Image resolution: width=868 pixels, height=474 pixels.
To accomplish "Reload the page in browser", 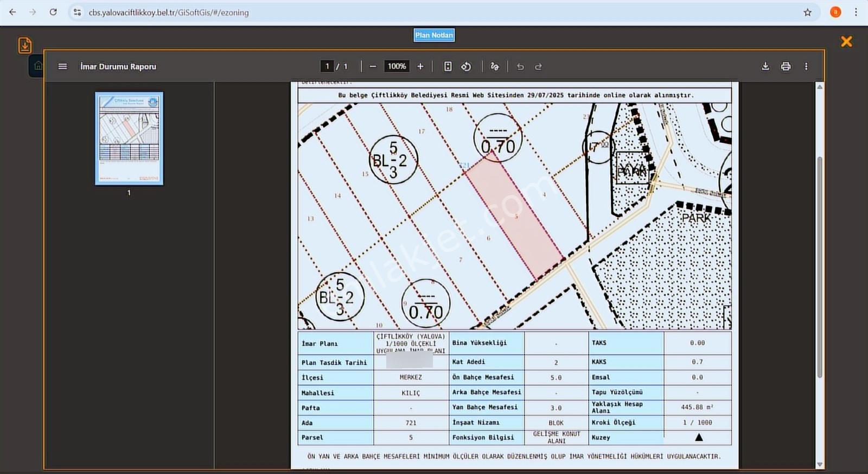I will coord(53,12).
